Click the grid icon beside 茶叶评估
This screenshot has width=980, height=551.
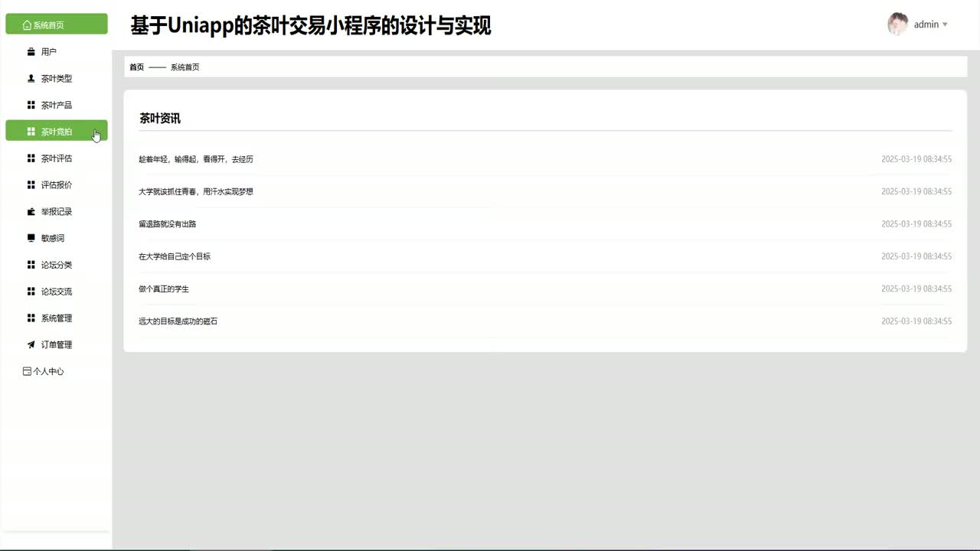tap(31, 158)
